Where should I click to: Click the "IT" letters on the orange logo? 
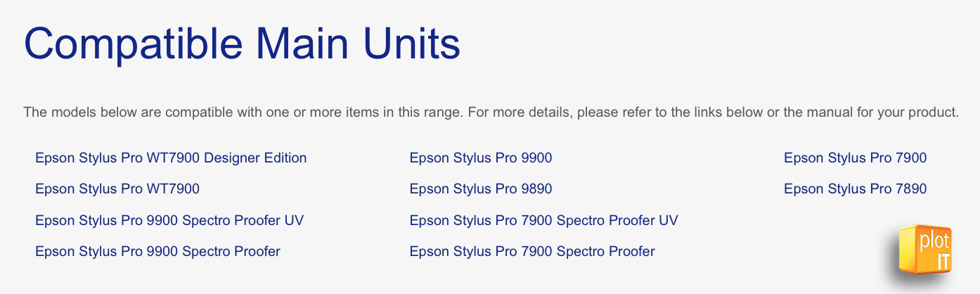[x=943, y=260]
